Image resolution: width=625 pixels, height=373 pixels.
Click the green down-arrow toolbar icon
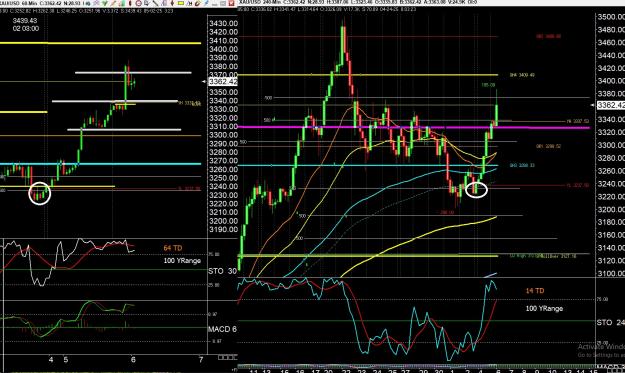pos(105,3)
